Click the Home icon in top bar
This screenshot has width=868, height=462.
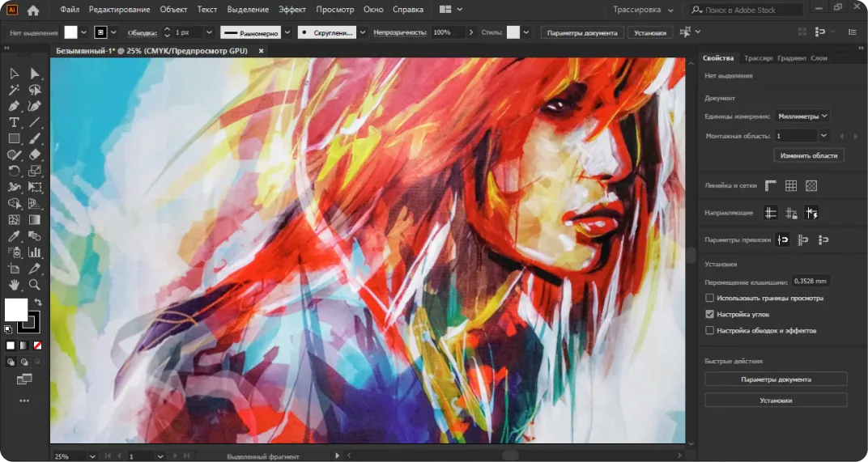33,10
